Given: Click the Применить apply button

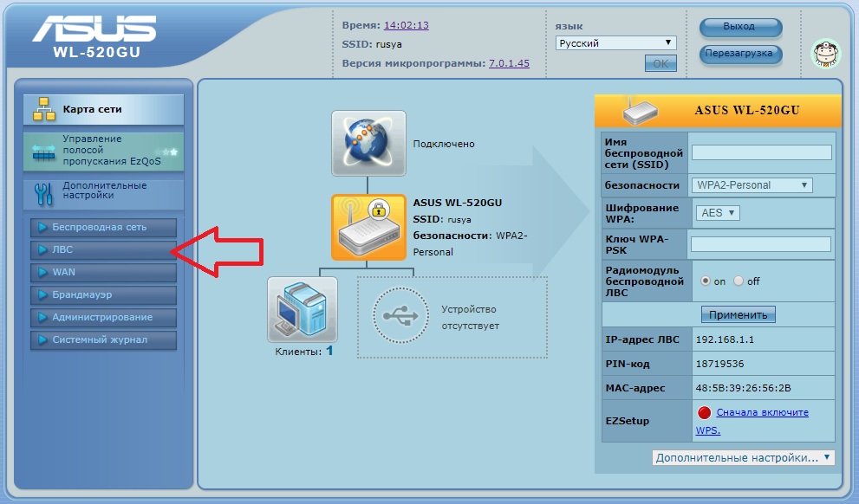Looking at the screenshot, I should [x=738, y=314].
